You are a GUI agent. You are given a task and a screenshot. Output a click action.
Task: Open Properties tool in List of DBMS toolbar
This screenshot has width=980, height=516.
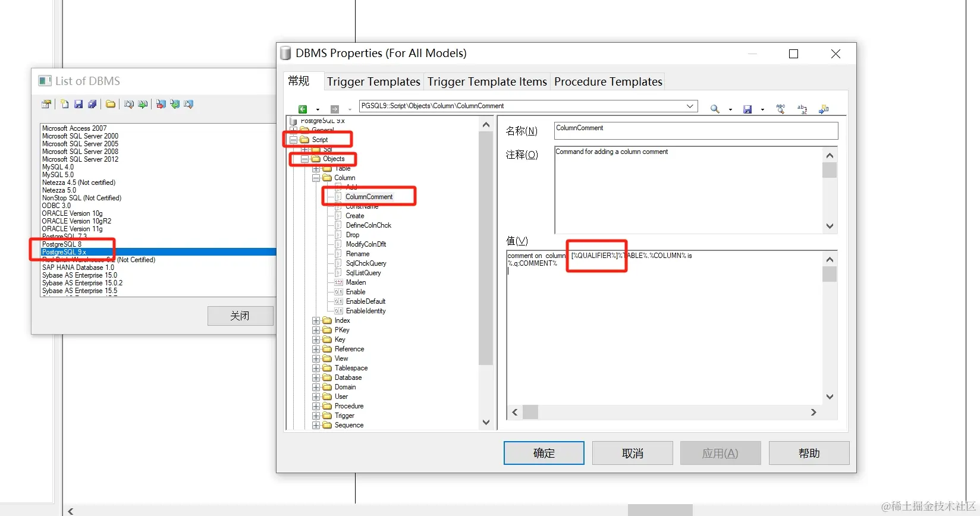[46, 104]
